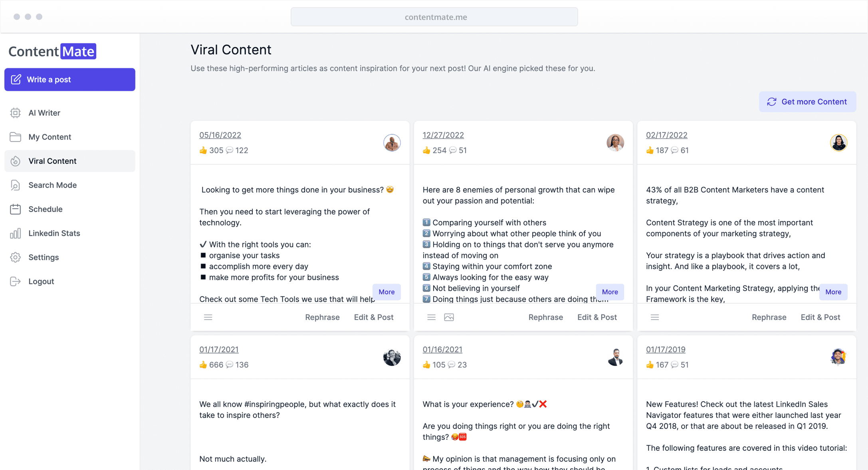Click the Linkedin Stats bar chart icon
Viewport: 868px width, 470px height.
pos(15,233)
